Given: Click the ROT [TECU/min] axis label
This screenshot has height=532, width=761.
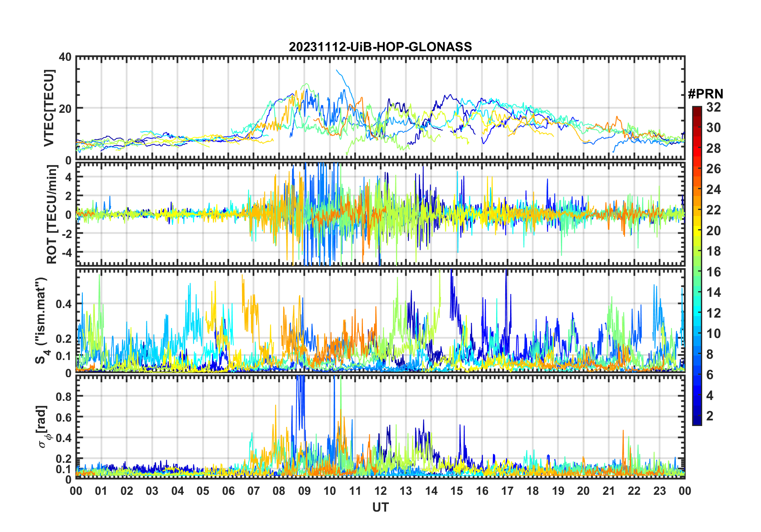Looking at the screenshot, I should (52, 214).
